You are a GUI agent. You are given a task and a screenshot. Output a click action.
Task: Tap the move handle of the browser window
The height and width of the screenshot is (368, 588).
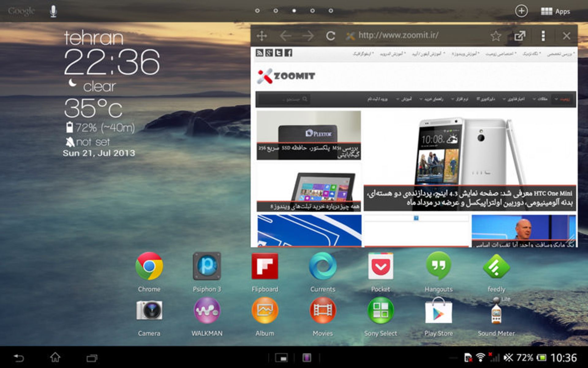[262, 36]
